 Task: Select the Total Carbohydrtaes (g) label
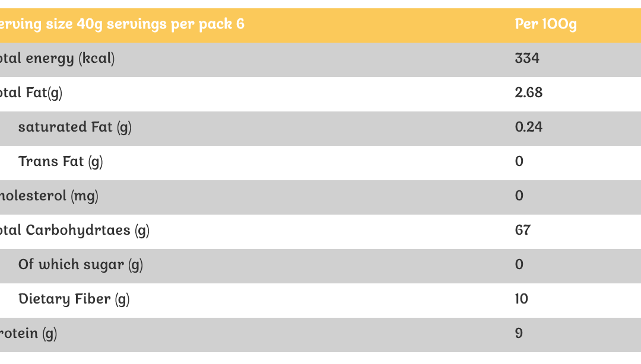74,231
